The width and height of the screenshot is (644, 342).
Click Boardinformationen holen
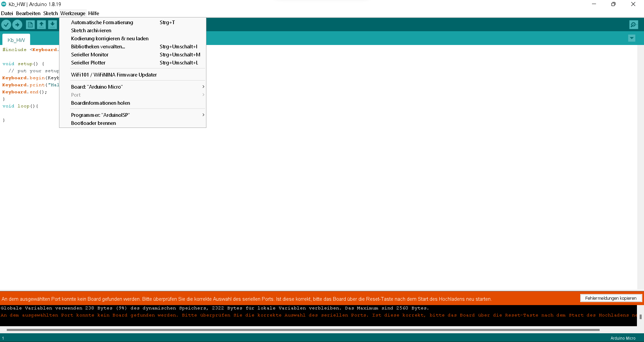101,103
